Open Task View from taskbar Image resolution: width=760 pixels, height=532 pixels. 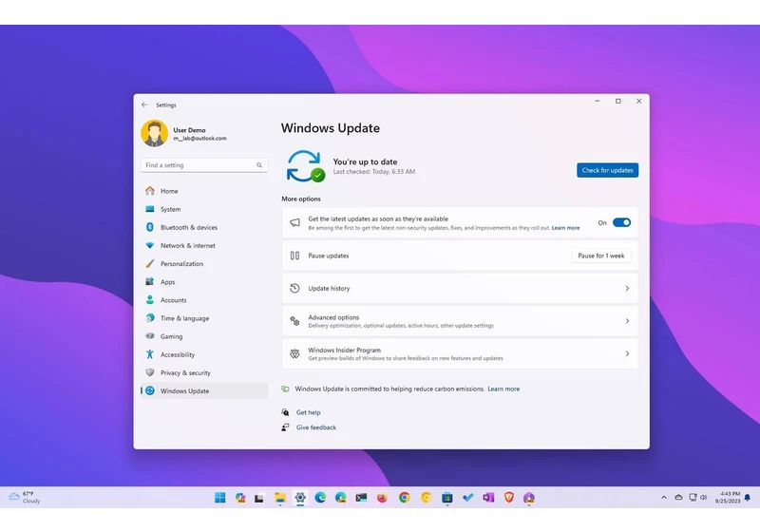tap(259, 498)
